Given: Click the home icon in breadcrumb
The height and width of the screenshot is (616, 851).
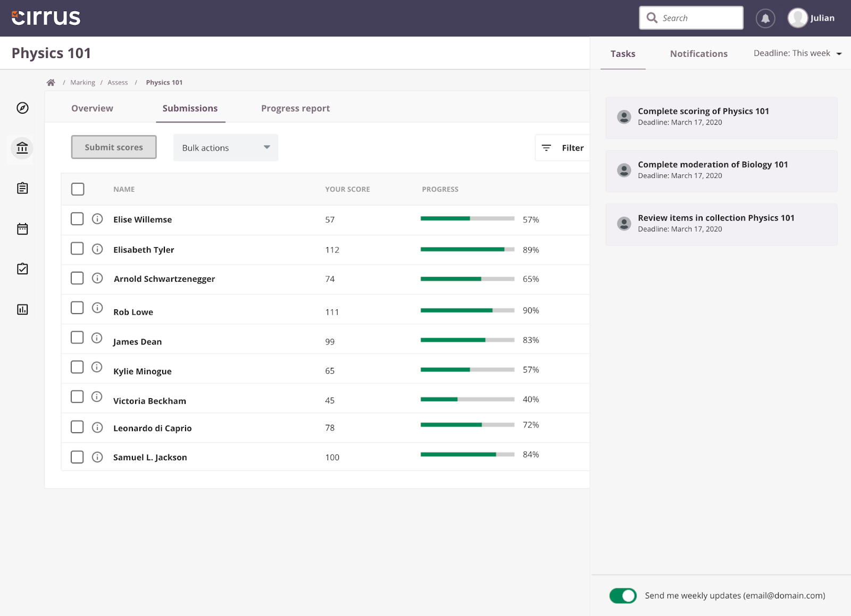Looking at the screenshot, I should tap(51, 82).
